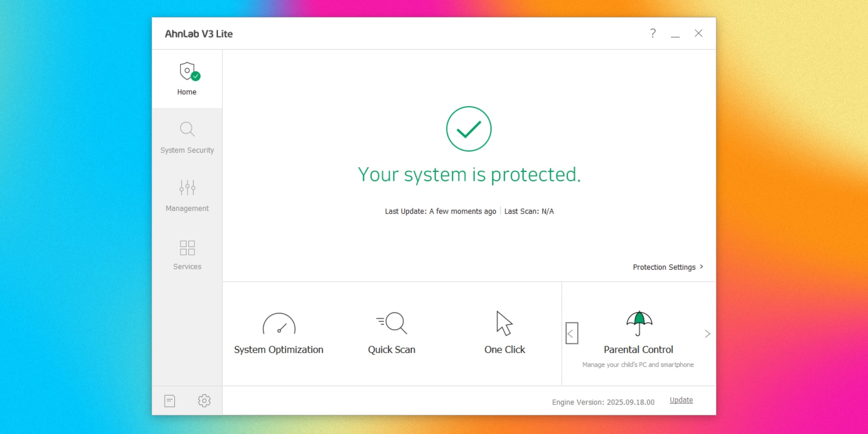
Task: Click the System Optimization label
Action: 279,350
